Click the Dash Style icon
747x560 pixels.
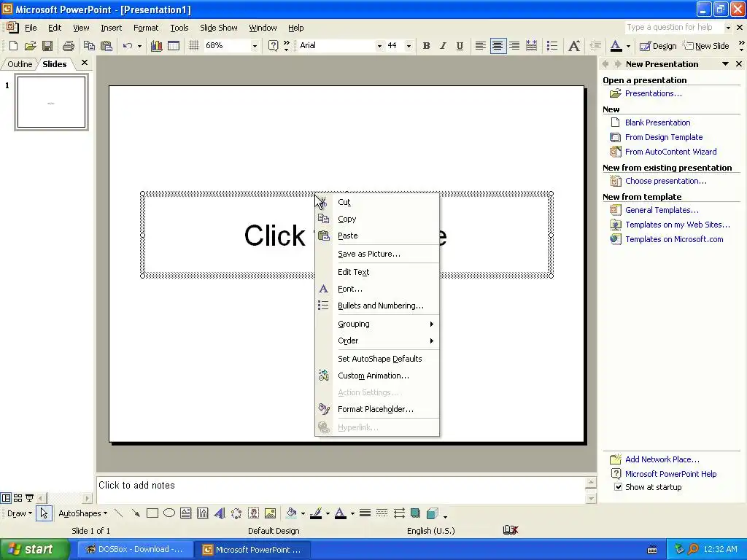click(x=382, y=513)
